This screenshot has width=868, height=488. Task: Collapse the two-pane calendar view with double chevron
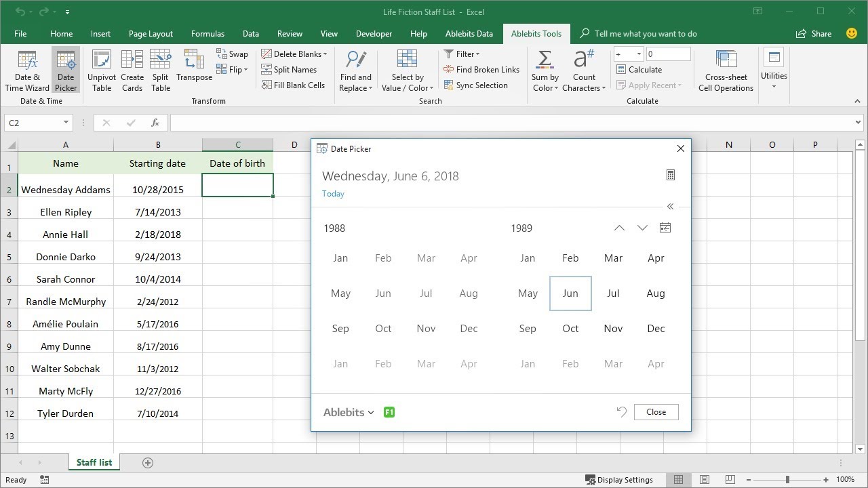click(670, 207)
